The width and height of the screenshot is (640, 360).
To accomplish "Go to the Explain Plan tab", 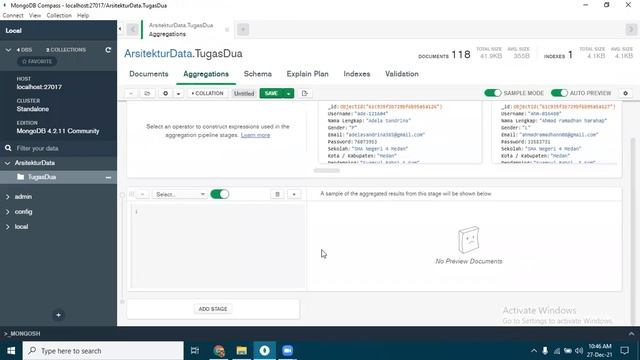I will pos(307,74).
